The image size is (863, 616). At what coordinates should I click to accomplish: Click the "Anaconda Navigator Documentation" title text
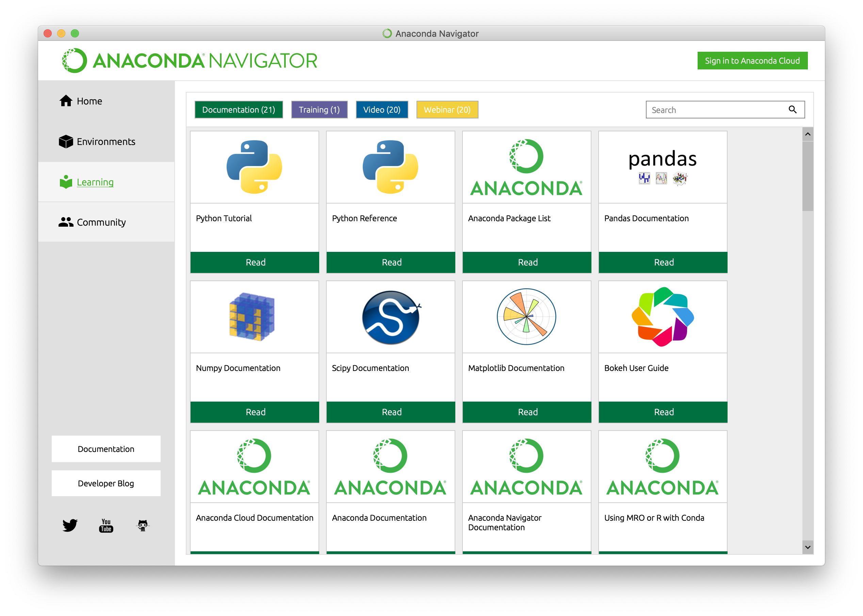[505, 522]
